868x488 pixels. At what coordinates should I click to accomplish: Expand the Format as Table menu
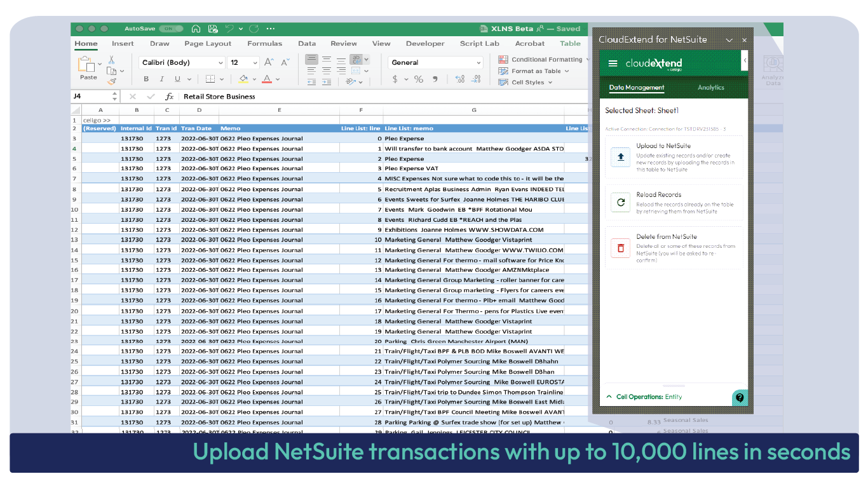coord(535,71)
